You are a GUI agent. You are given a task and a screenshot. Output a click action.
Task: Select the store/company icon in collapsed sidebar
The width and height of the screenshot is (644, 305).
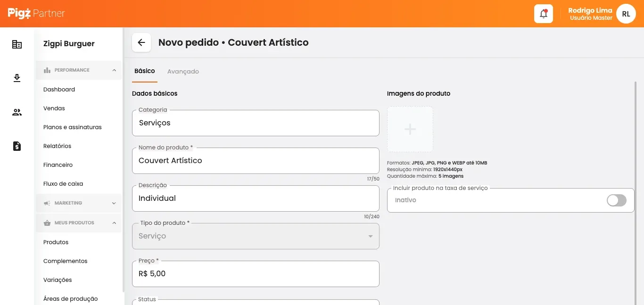tap(17, 44)
